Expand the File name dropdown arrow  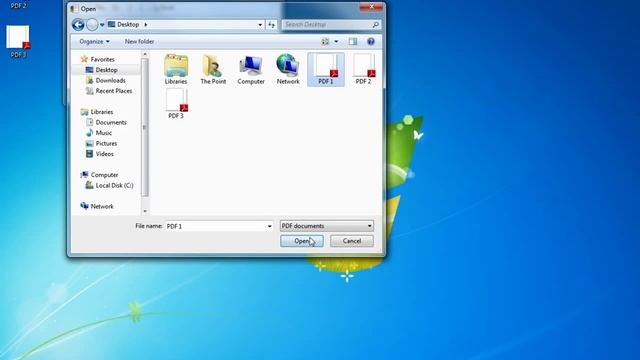click(x=269, y=226)
